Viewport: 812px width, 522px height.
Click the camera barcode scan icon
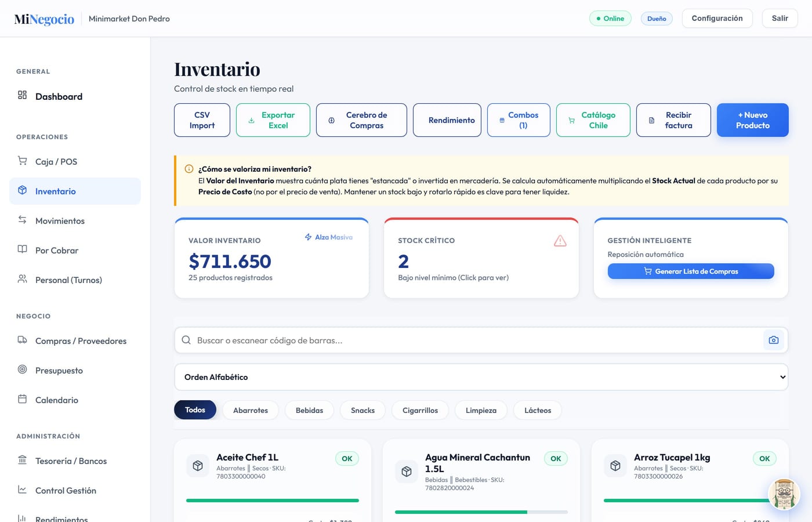pos(774,340)
